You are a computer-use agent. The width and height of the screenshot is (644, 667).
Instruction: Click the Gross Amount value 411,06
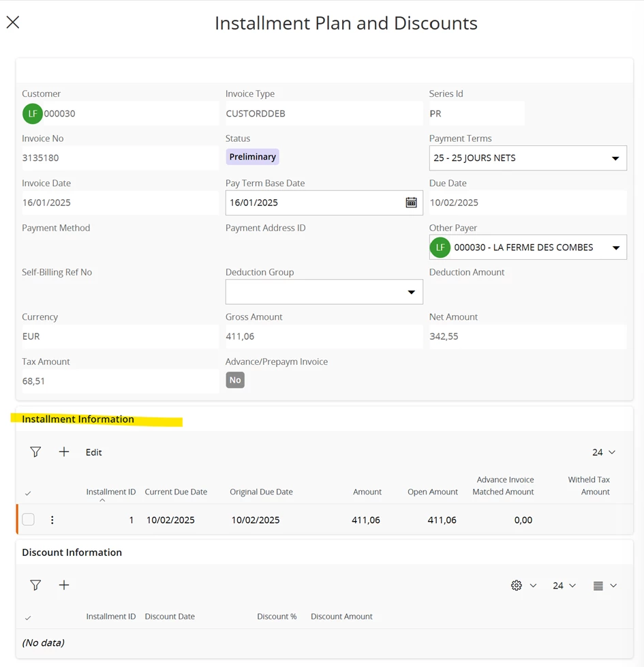pos(240,336)
